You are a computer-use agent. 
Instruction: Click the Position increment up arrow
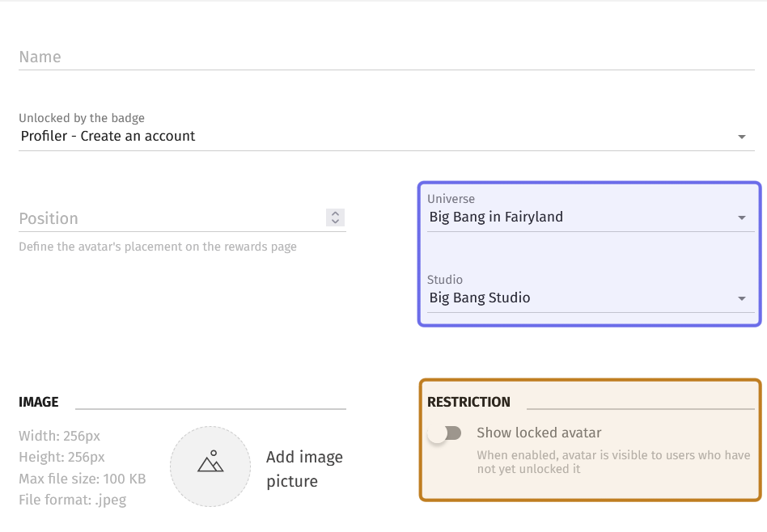pos(335,213)
